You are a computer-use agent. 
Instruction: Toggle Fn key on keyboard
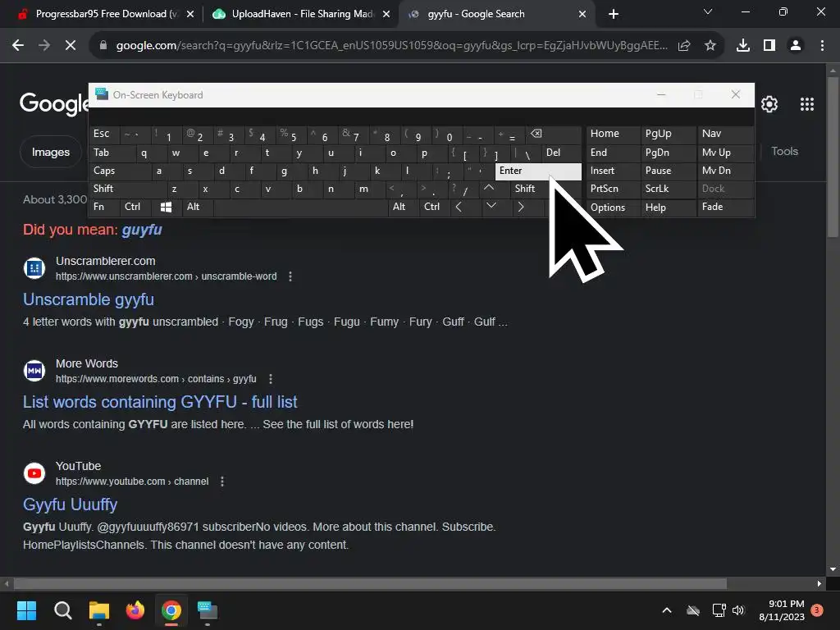point(104,207)
